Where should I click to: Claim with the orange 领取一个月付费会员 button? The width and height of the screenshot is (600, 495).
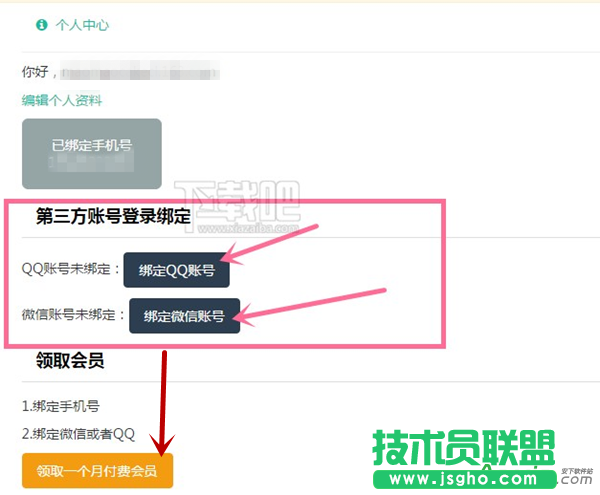pos(97,470)
